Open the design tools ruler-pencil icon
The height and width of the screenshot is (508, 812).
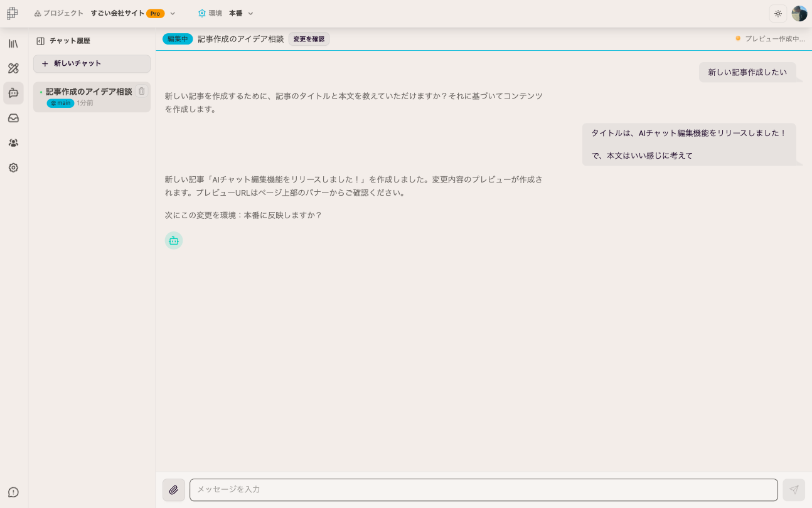[13, 68]
